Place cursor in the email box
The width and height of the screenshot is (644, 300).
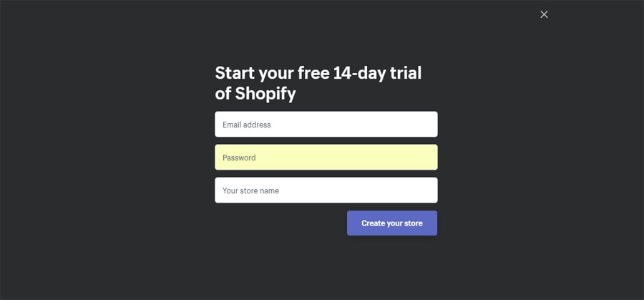[326, 125]
